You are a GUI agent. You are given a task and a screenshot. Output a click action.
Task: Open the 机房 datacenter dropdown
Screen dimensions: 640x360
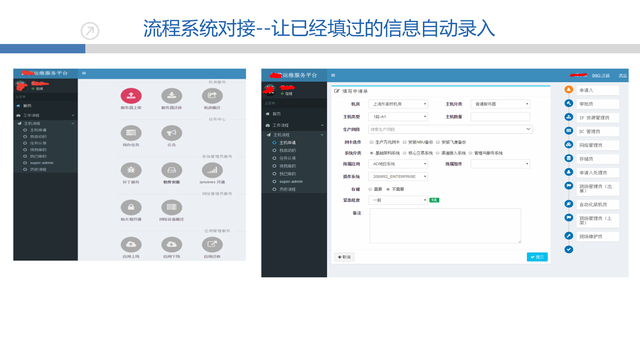coord(398,104)
